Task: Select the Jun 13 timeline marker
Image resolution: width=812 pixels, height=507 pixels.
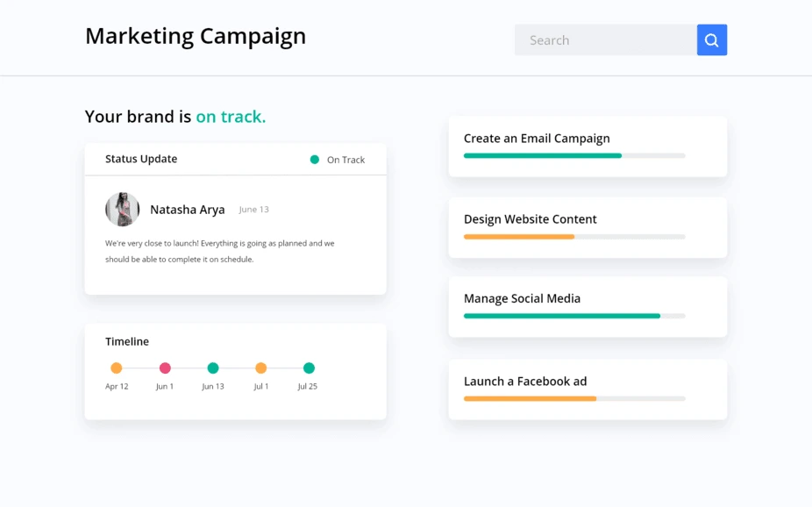Action: (213, 368)
